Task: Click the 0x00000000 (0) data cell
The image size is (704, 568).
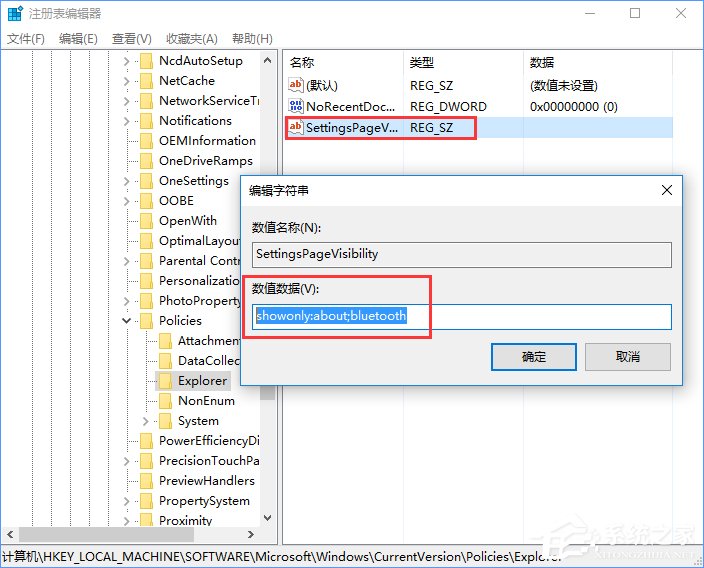Action: pos(573,106)
